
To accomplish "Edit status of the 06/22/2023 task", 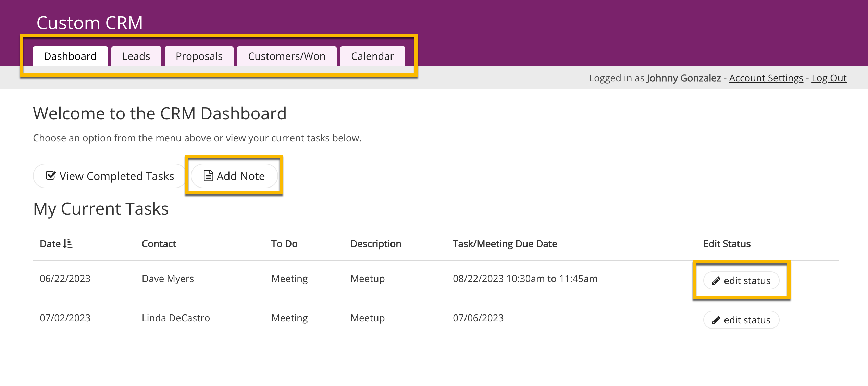I will [741, 281].
